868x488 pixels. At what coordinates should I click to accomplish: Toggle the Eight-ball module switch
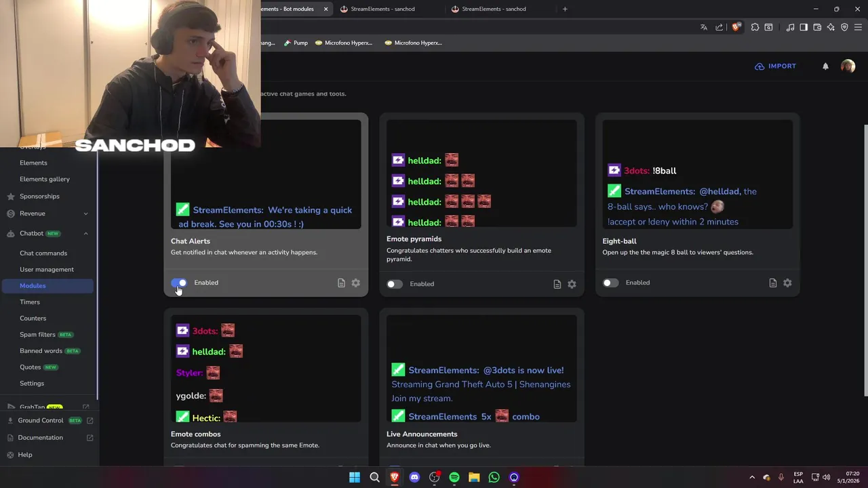coord(610,283)
